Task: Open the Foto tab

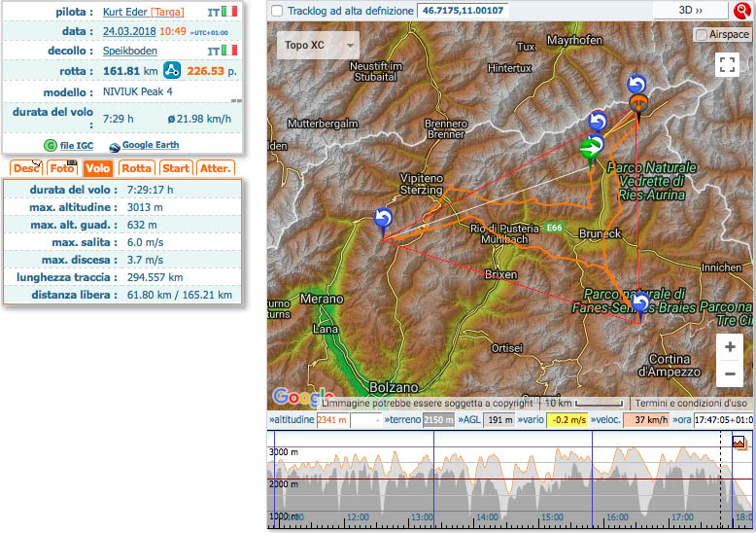Action: coord(62,168)
